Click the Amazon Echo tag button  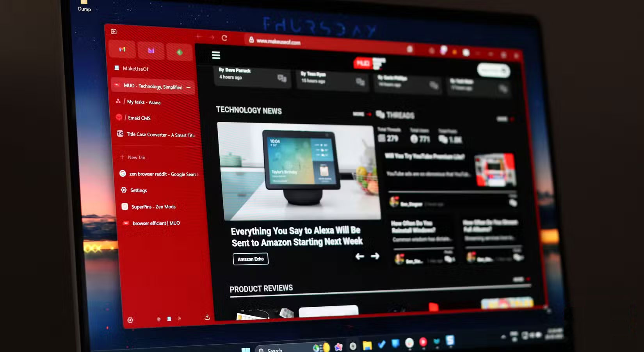tap(251, 259)
